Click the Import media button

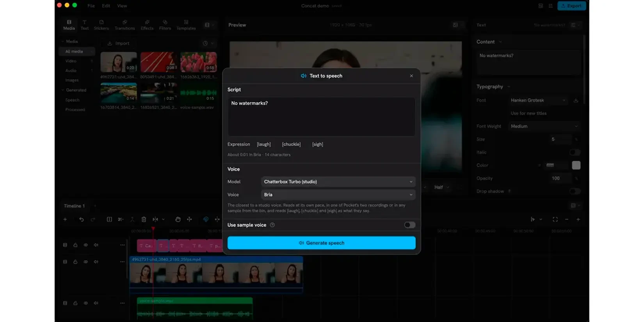pyautogui.click(x=118, y=43)
